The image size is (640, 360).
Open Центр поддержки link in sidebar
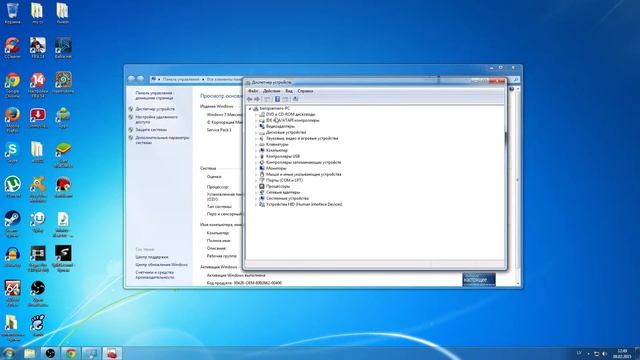(152, 258)
